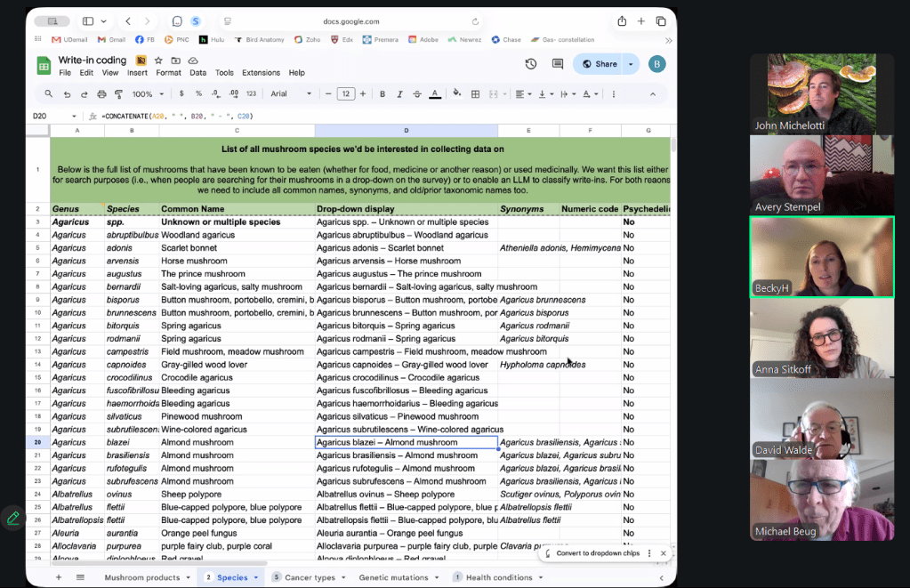Image resolution: width=910 pixels, height=588 pixels.
Task: Click the Print icon in toolbar
Action: point(101,94)
